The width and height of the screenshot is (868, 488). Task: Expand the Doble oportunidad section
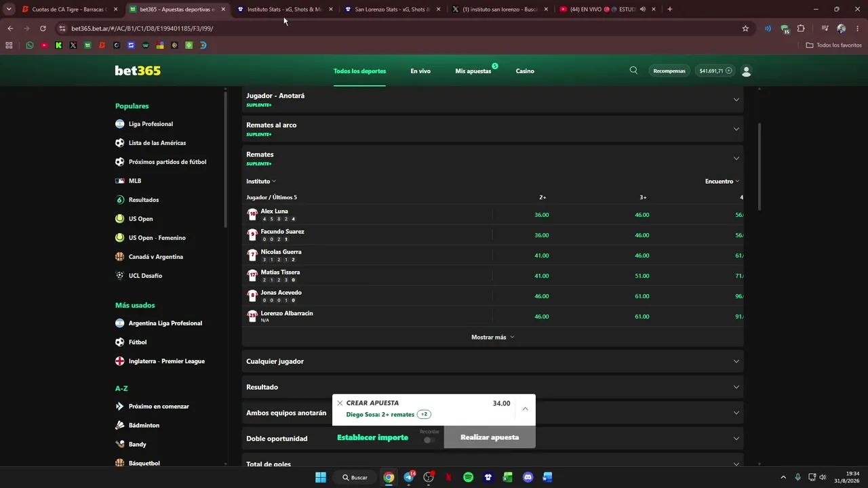(493, 439)
